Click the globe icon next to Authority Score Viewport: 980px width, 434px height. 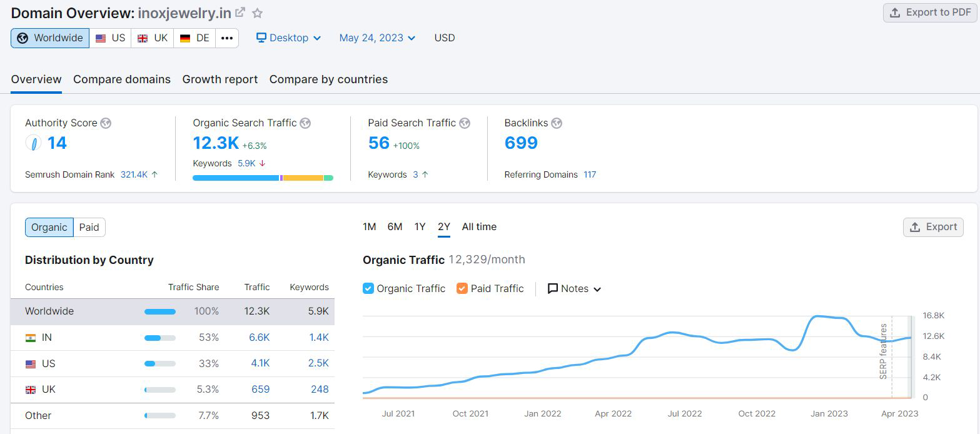pos(106,123)
